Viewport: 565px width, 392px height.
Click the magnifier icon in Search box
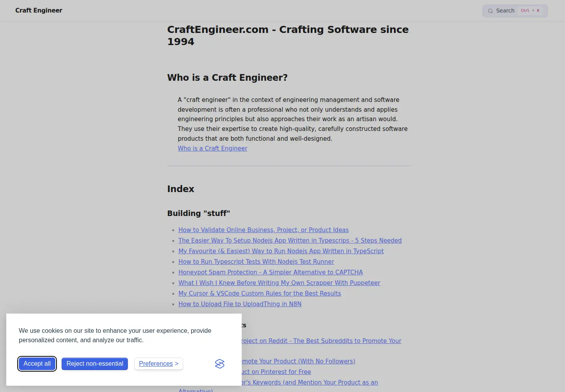490,11
